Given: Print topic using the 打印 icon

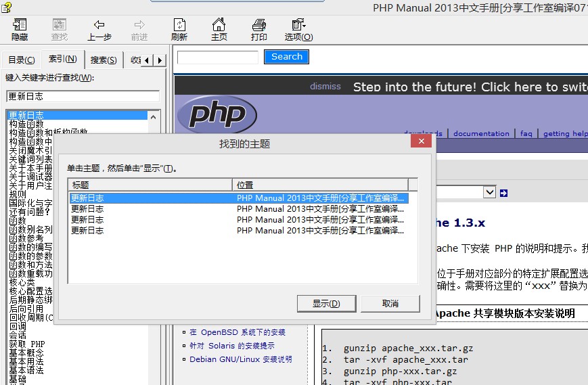Looking at the screenshot, I should 258,30.
